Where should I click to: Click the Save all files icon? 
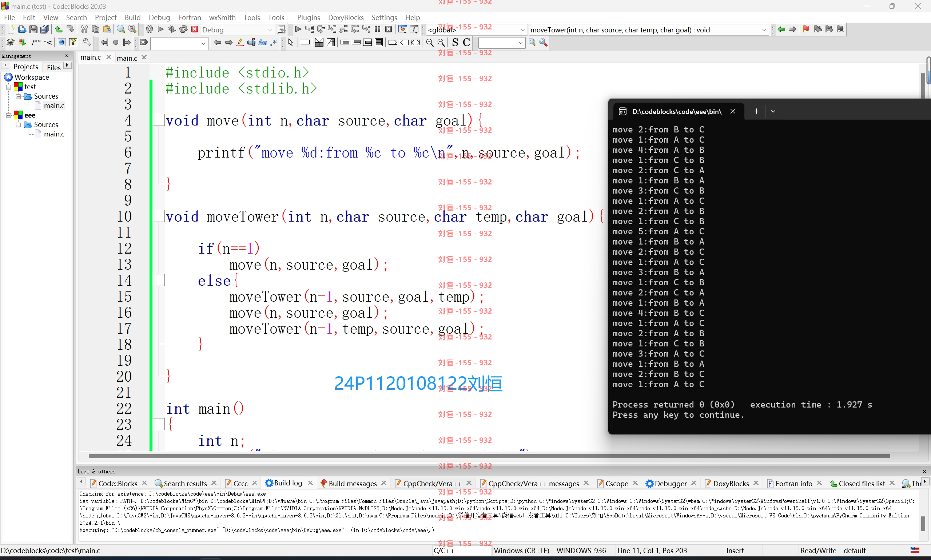tap(44, 29)
